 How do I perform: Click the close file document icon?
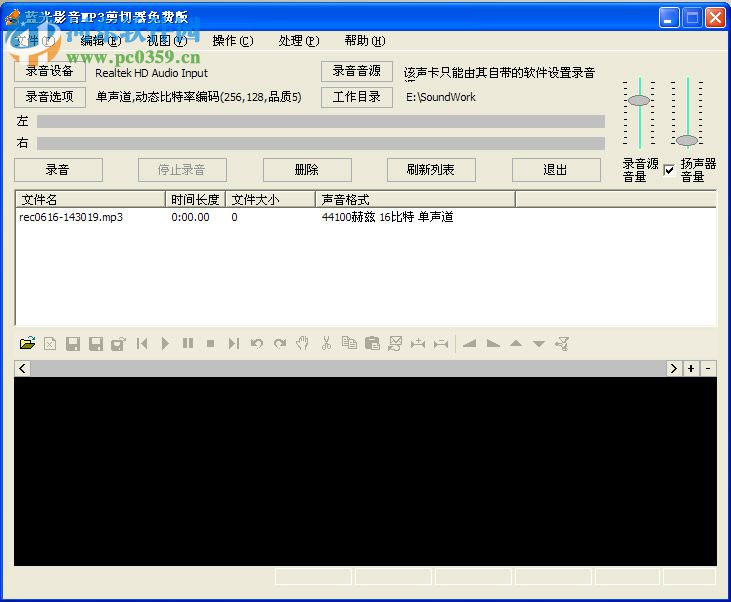pos(50,344)
